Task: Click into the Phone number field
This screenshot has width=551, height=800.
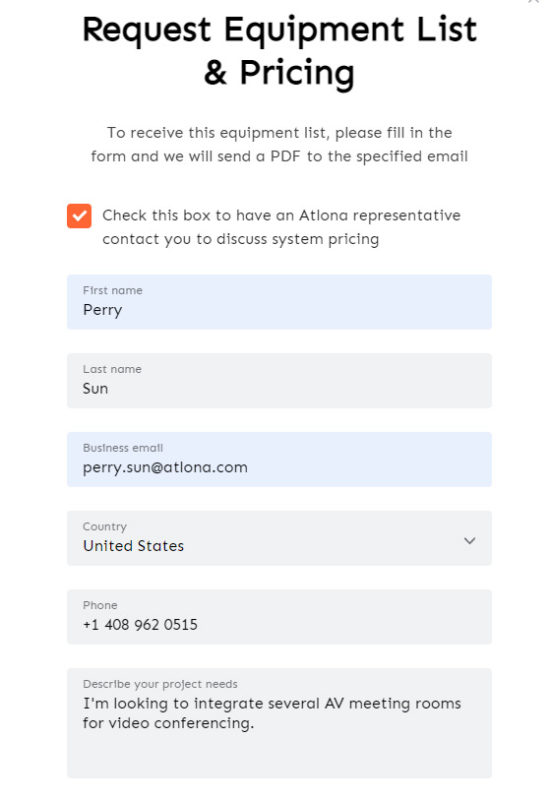Action: pos(279,616)
